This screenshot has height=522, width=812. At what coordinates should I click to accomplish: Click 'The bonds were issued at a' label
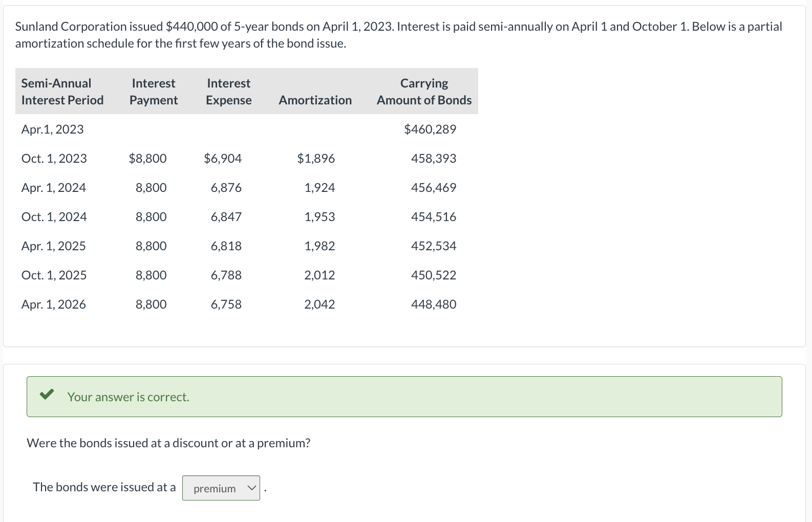pos(104,487)
